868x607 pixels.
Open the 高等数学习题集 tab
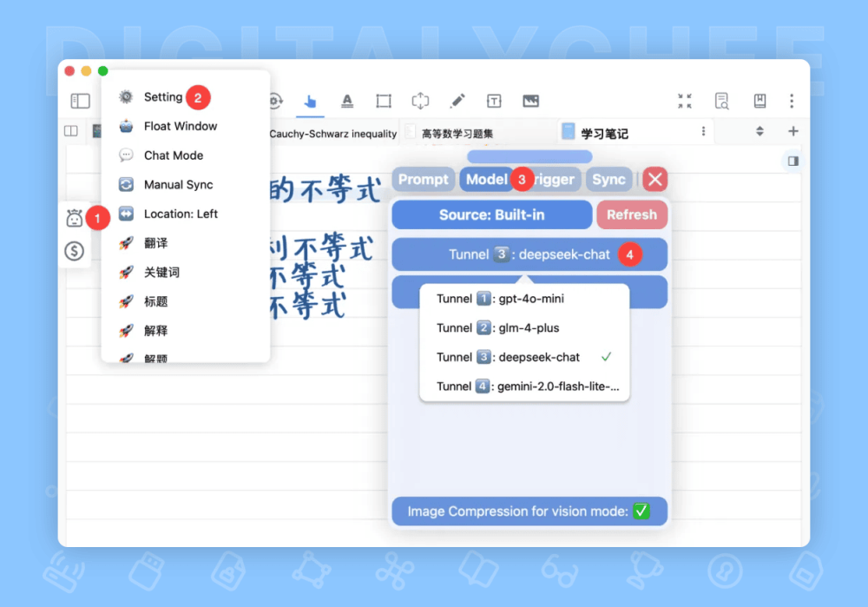tap(457, 134)
